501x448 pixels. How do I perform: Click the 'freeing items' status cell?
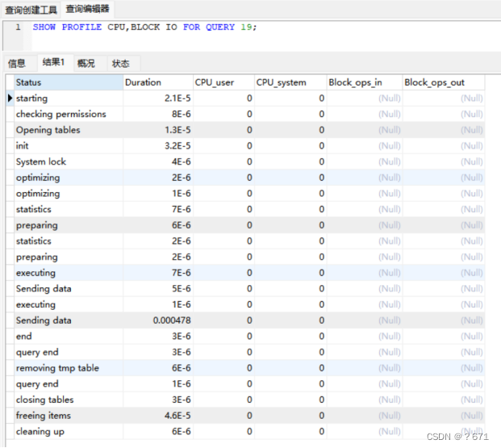(x=44, y=416)
